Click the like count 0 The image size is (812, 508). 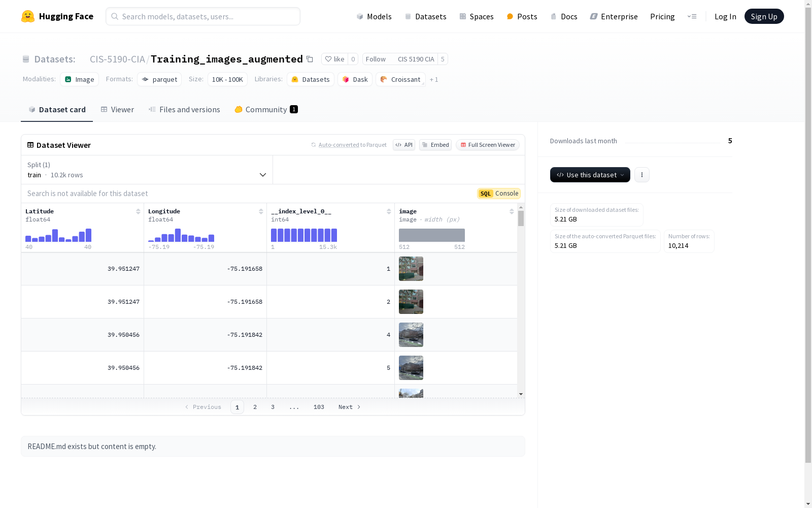[x=353, y=59]
